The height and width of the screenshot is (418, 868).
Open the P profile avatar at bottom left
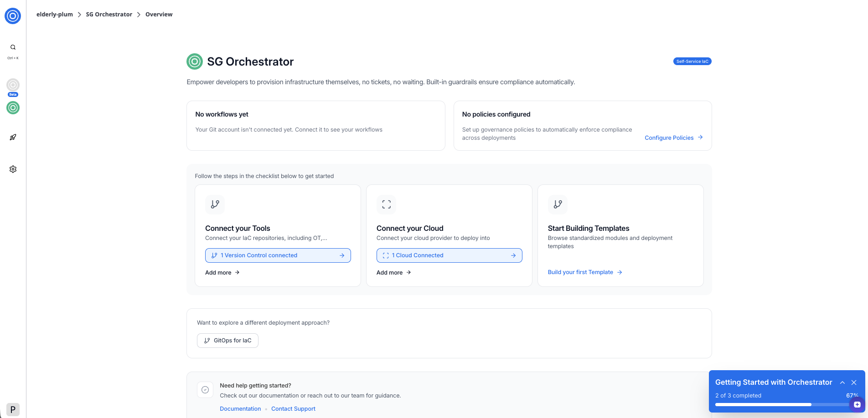click(13, 409)
